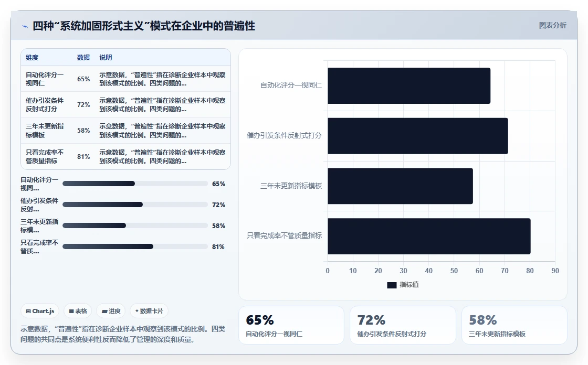
Task: Click the chart bar for 自动化评分一视同仁
Action: (x=409, y=86)
